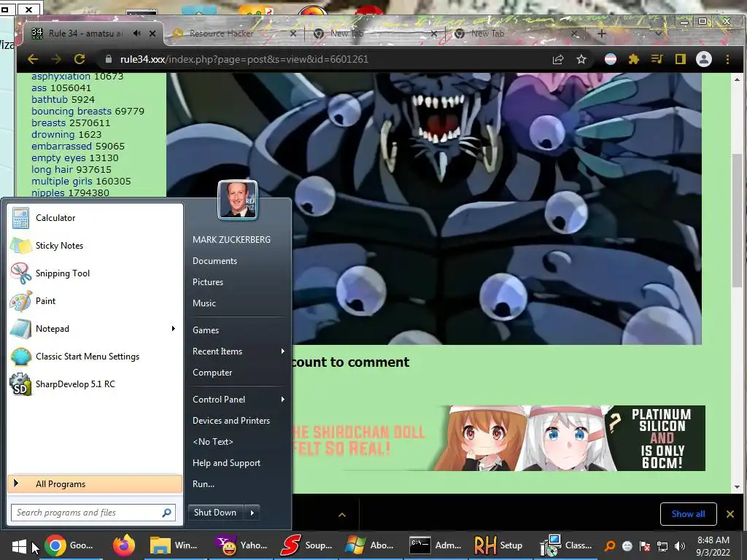The height and width of the screenshot is (560, 747).
Task: Open the Action Center flag tray icon
Action: point(645,546)
